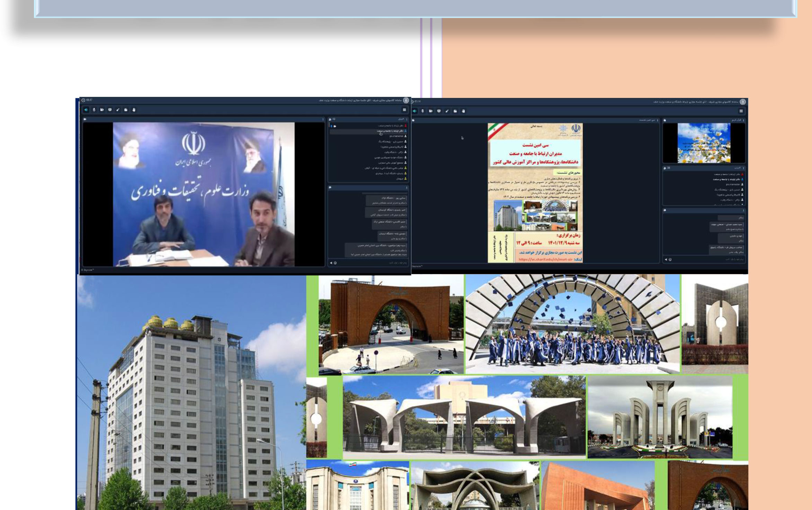
Task: Open the video panel's three-dot options in the ministry video window
Action: tap(323, 119)
